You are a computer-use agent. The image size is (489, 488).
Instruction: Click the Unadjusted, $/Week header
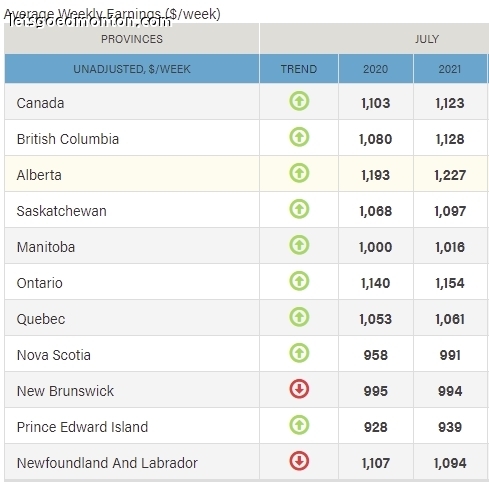coord(132,69)
